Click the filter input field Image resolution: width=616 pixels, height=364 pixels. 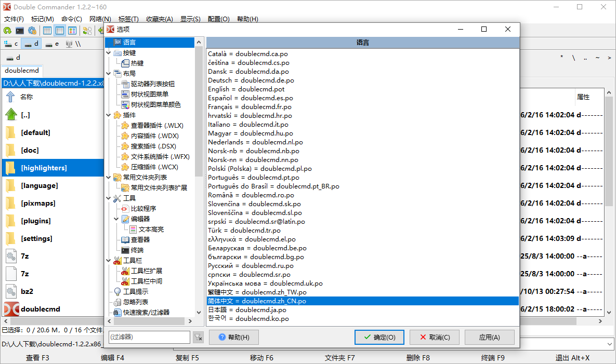(x=149, y=337)
